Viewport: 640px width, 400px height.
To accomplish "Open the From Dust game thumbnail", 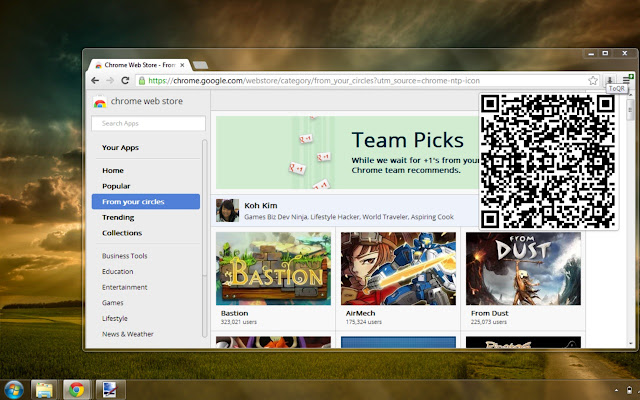I will pos(523,269).
